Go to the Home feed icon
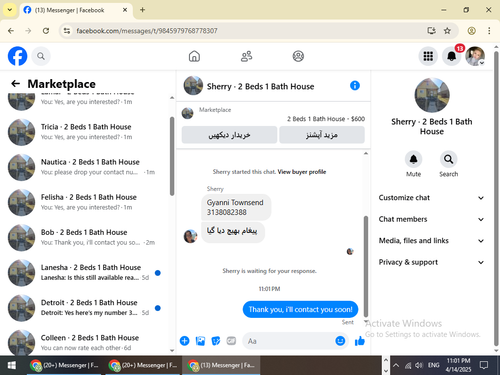500x375 pixels. [194, 56]
